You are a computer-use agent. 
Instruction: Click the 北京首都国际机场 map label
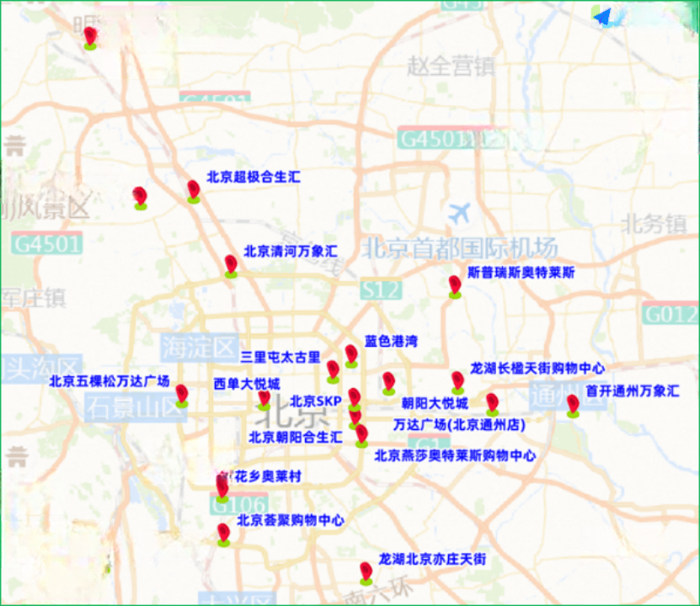(x=459, y=248)
